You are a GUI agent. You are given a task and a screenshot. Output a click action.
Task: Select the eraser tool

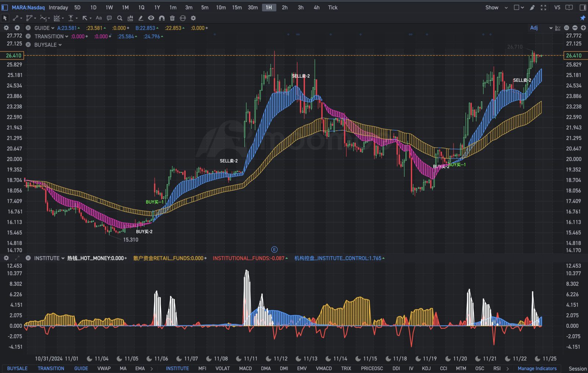click(141, 18)
